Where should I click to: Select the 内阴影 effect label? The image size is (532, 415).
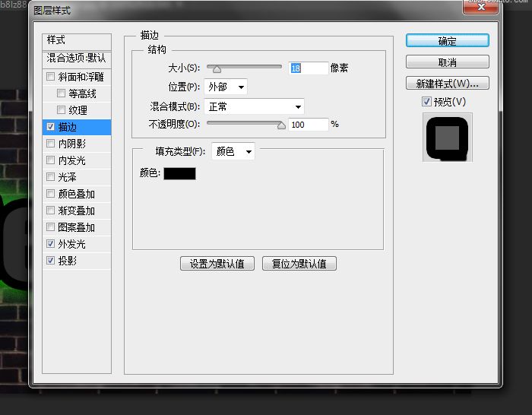tap(72, 144)
